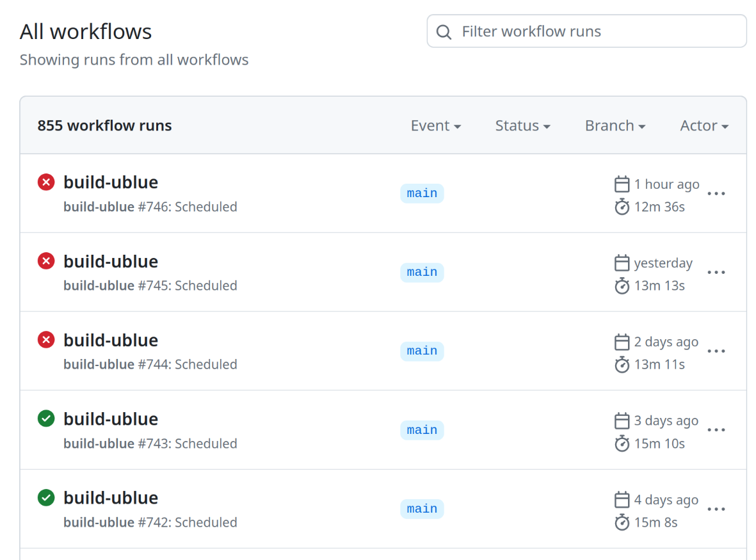The image size is (756, 560).
Task: Open three-dot menu for run #746
Action: pyautogui.click(x=716, y=193)
